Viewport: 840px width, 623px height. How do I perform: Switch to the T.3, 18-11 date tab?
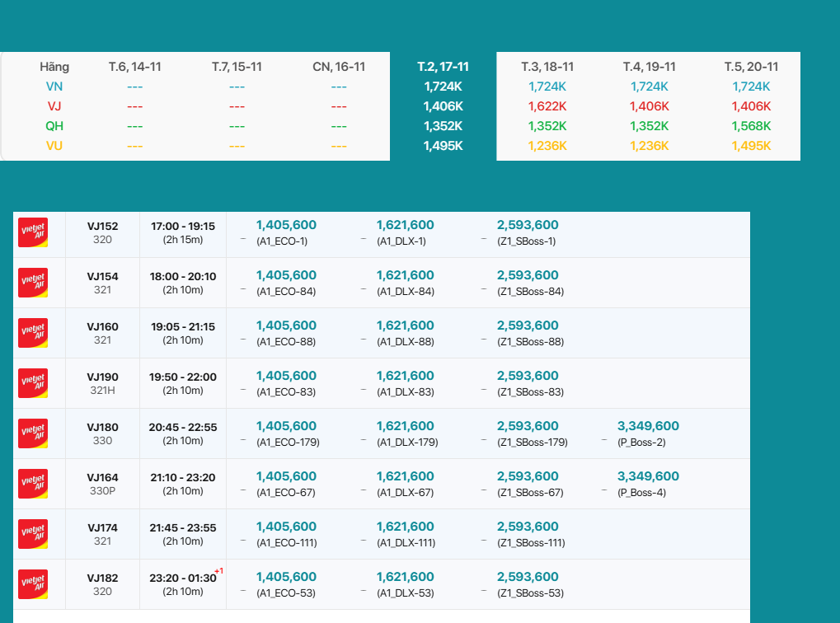(x=547, y=67)
